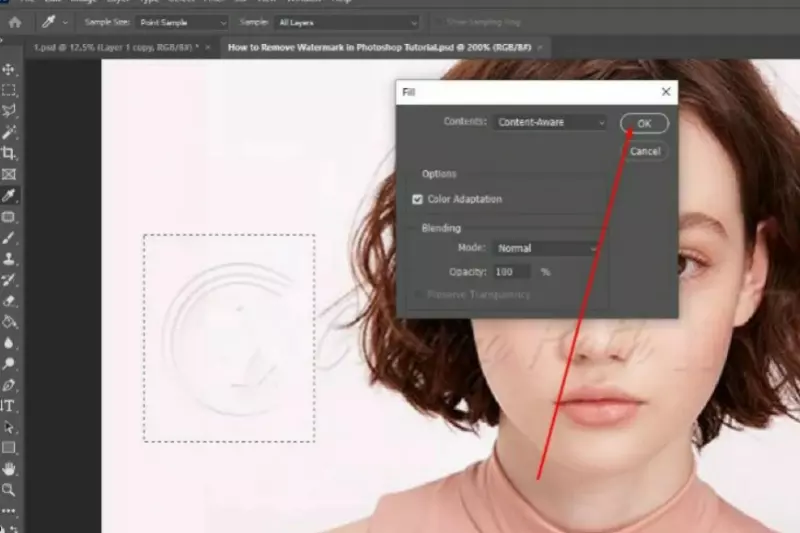Select the Polygonal Lasso tool
The width and height of the screenshot is (800, 533).
9,111
